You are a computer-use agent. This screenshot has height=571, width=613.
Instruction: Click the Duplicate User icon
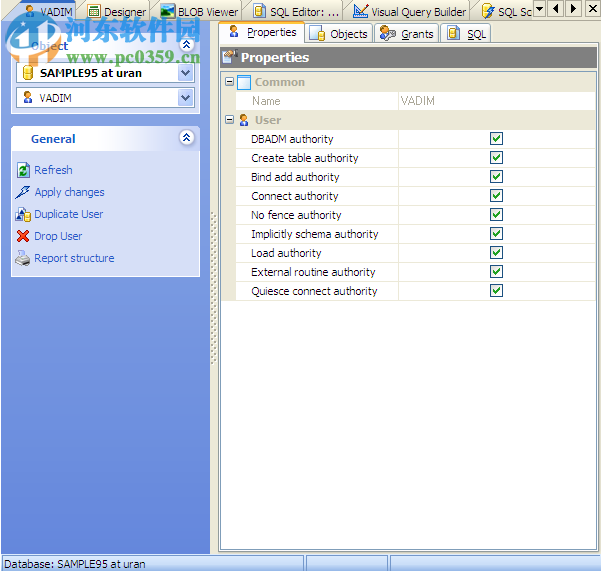pos(24,214)
